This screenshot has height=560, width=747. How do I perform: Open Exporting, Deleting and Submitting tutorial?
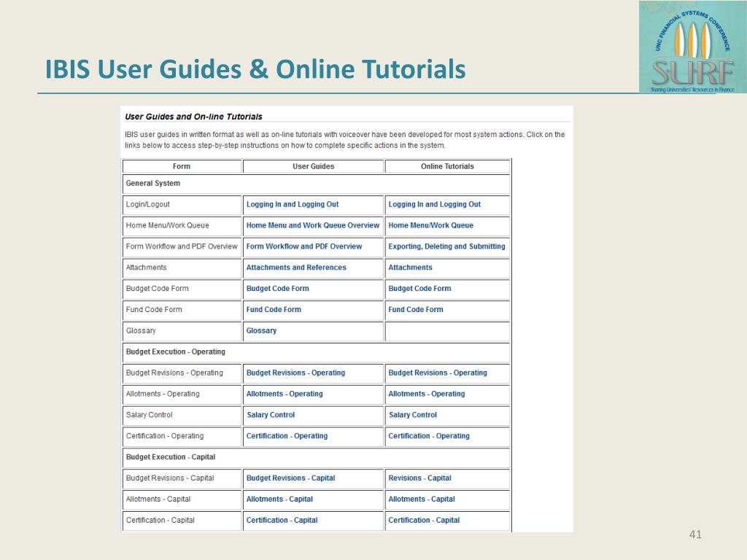click(446, 246)
